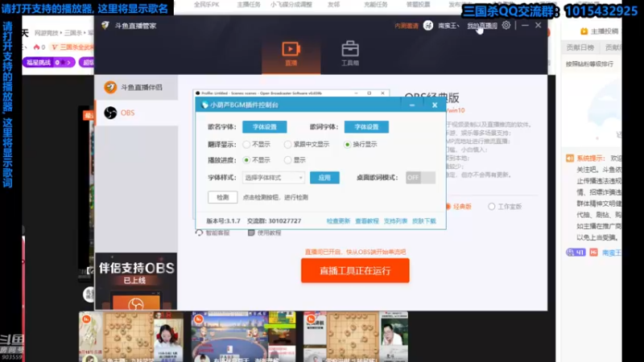Toggle the 桌面歌词模式 OFF switch

[x=420, y=177]
